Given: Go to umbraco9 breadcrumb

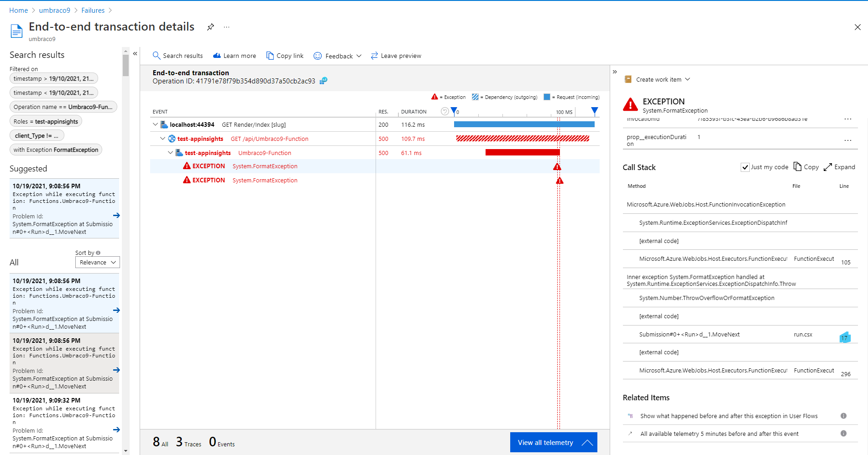Looking at the screenshot, I should [54, 10].
